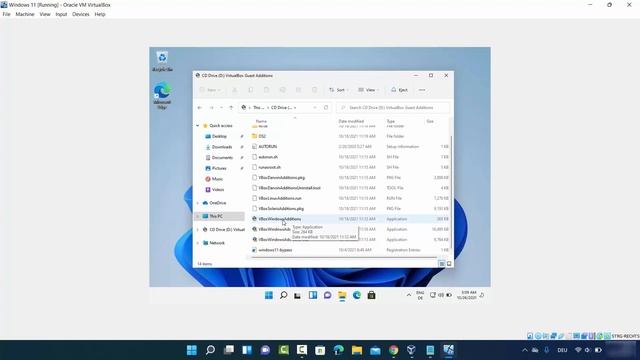
Task: Open the VirtualBox Help menu
Action: (x=100, y=14)
